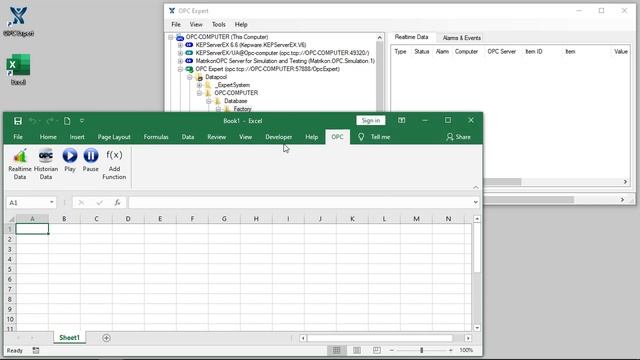This screenshot has height=360, width=640.
Task: Open the Excel File tab
Action: [18, 137]
